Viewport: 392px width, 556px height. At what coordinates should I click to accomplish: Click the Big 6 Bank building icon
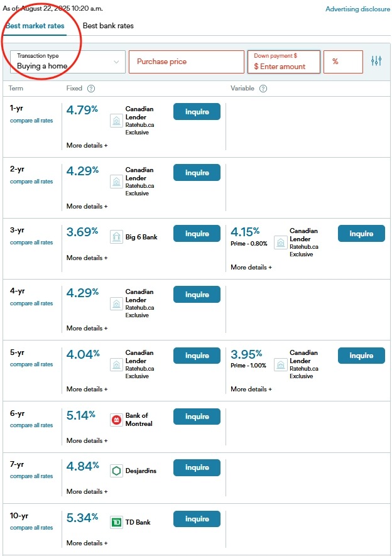click(116, 237)
